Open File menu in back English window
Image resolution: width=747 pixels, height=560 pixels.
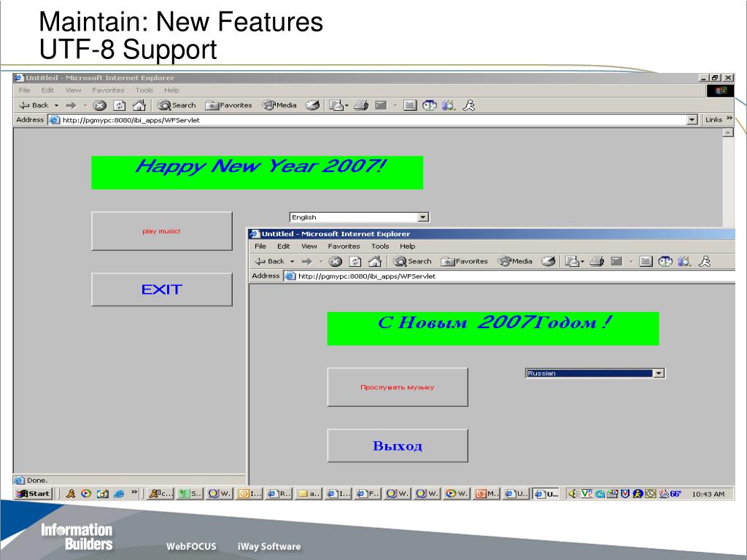tap(24, 90)
